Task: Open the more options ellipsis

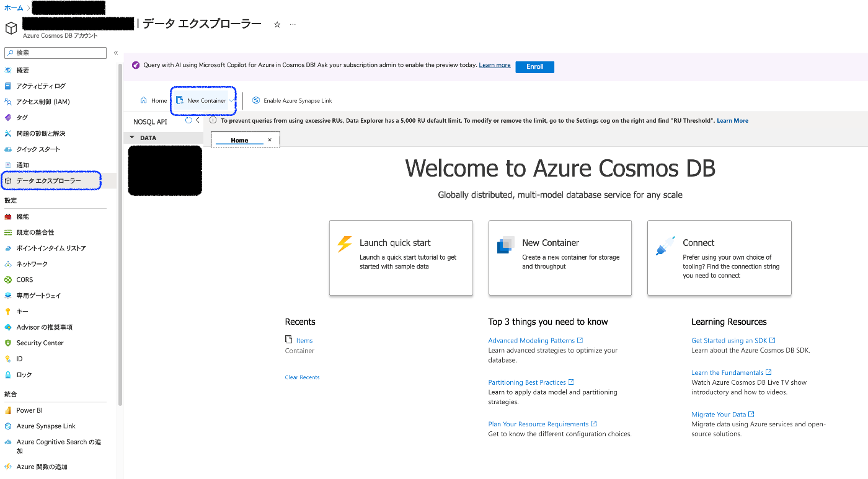Action: pyautogui.click(x=293, y=24)
